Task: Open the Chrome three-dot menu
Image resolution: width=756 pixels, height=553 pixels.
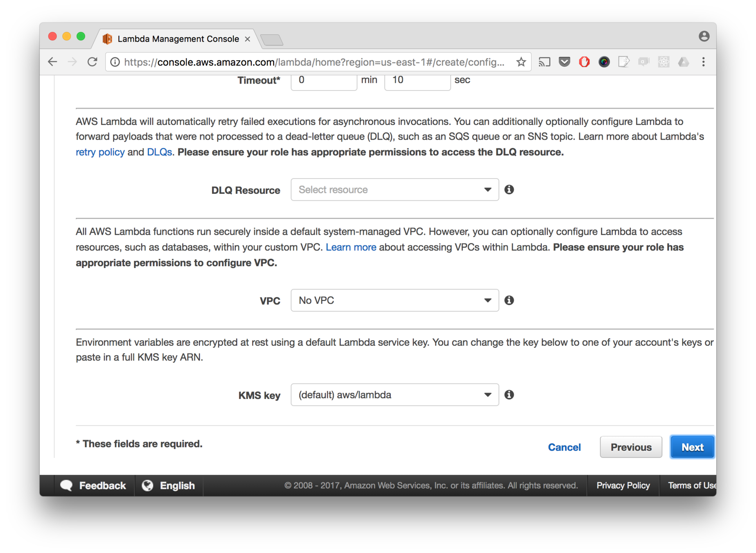Action: 703,62
